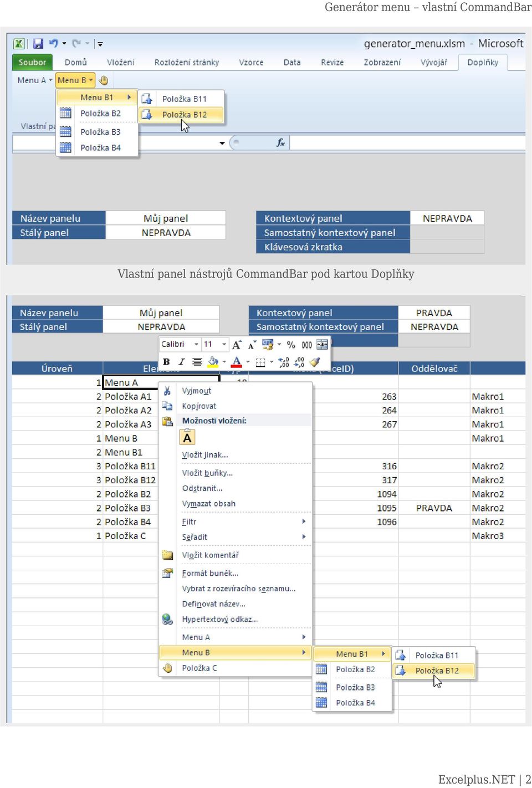Choose Položka B4 in context menu flyout
Screen dimensions: 532x788
point(352,703)
